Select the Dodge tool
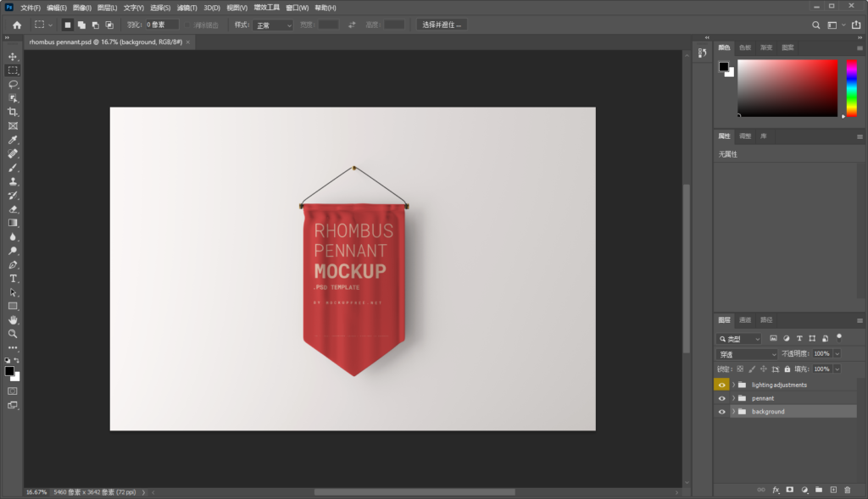This screenshot has height=499, width=868. point(13,251)
